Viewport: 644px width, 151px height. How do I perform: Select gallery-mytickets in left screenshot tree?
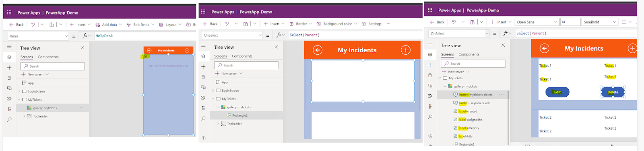(x=45, y=108)
